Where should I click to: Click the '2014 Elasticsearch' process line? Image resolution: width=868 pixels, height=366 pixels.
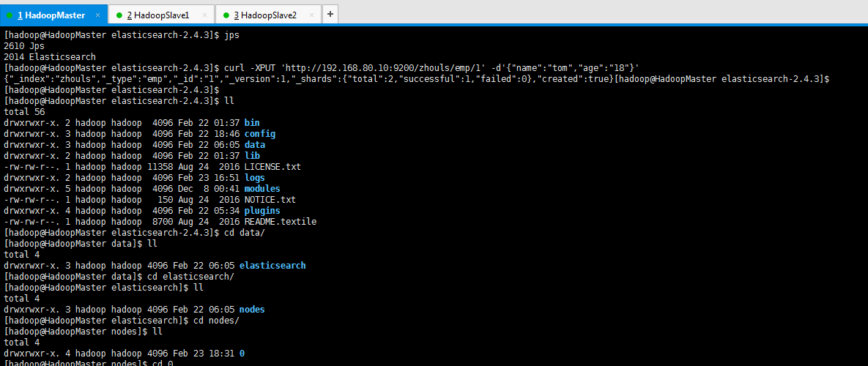click(x=50, y=57)
